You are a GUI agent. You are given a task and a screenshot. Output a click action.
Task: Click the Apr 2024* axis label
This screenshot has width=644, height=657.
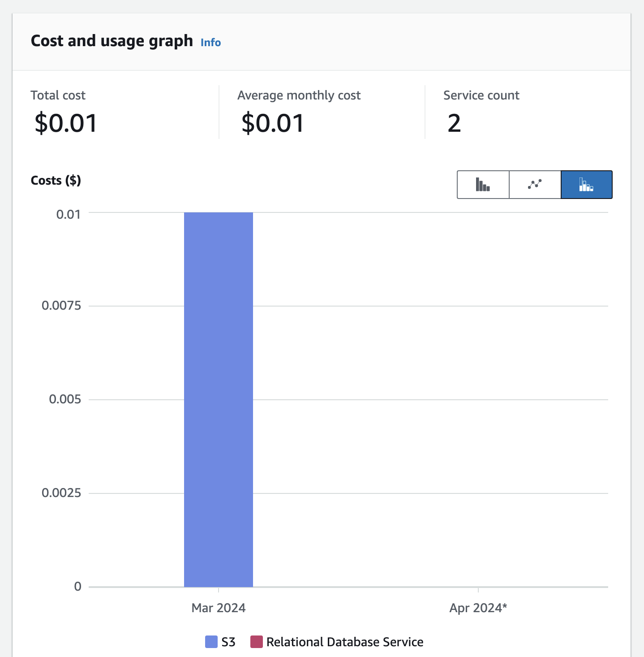pyautogui.click(x=478, y=608)
